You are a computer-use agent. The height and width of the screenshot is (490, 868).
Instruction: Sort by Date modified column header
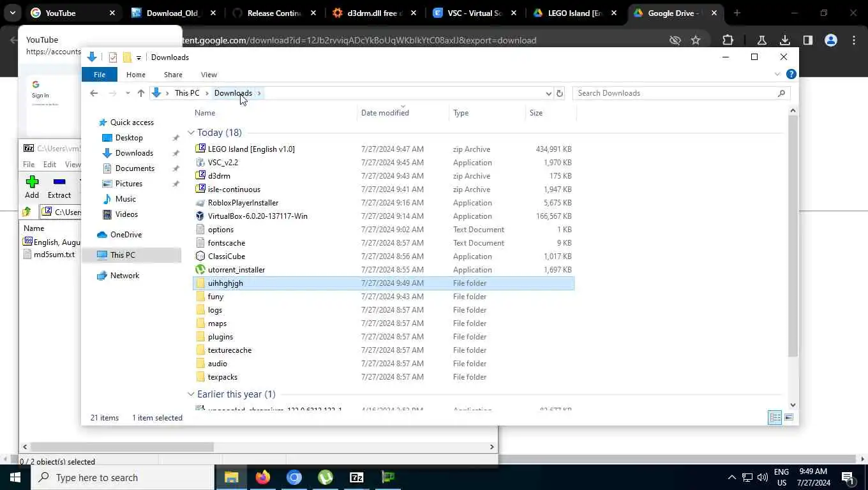click(385, 113)
